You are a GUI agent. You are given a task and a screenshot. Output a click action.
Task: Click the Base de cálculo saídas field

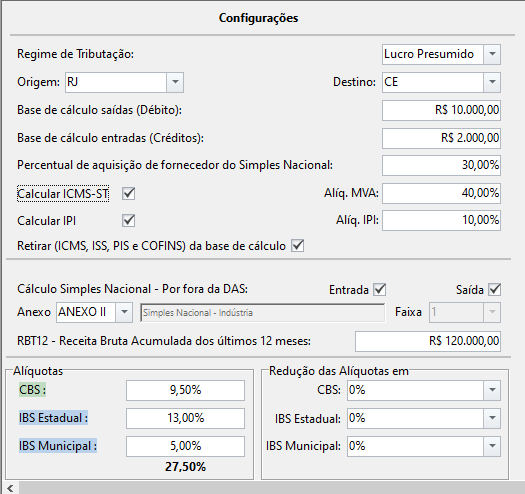click(441, 110)
